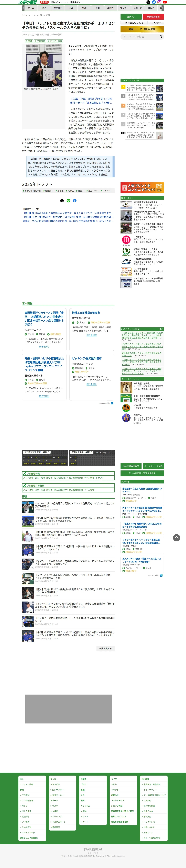186x868 pixels.
Task: Click the #野球 tag
Action: click(x=29, y=41)
